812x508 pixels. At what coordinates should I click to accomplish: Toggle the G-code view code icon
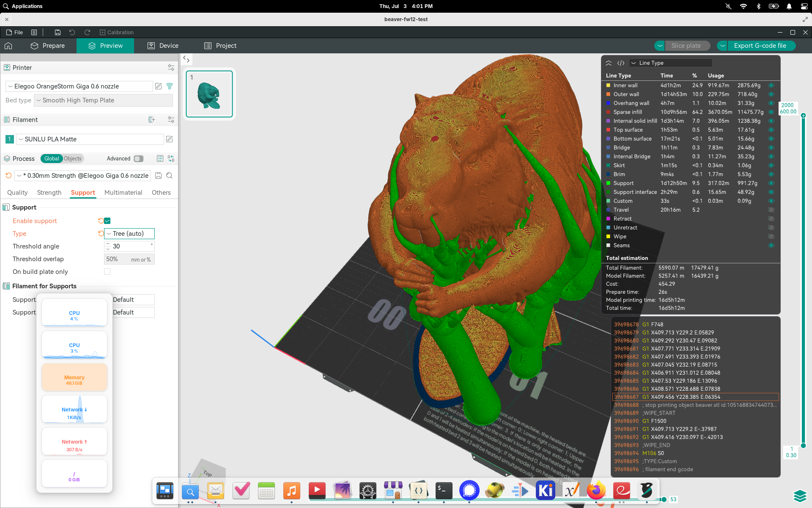[x=621, y=63]
